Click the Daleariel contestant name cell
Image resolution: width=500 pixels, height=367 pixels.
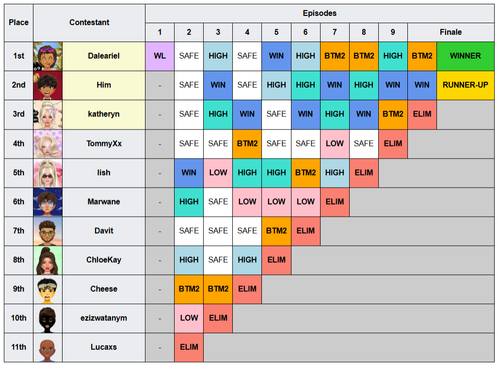point(104,56)
